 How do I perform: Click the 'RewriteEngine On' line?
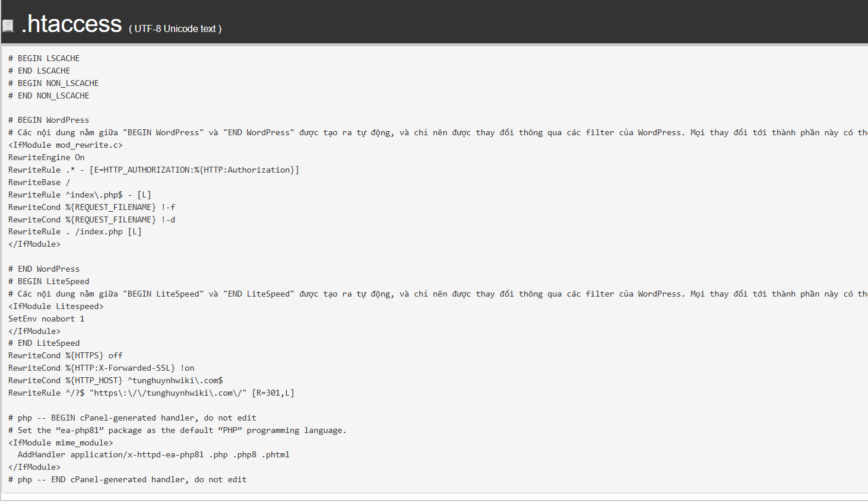pos(46,157)
